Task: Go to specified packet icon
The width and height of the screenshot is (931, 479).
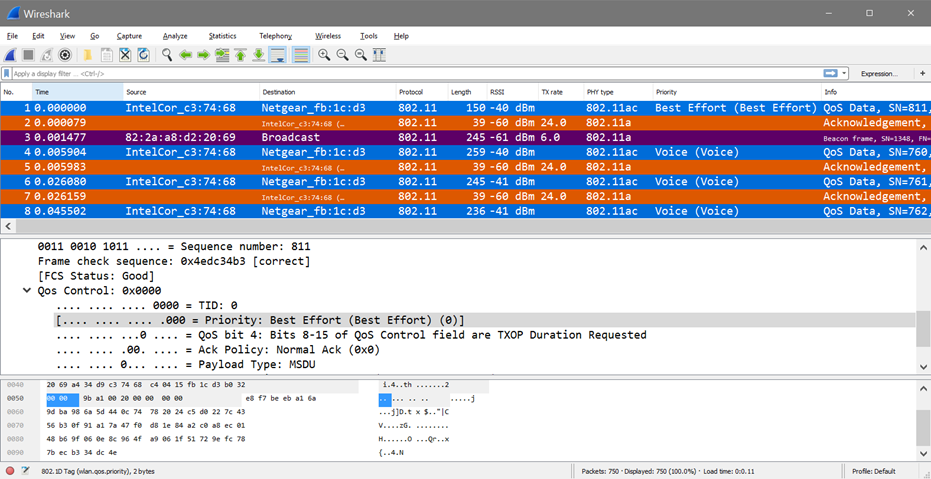Action: [x=222, y=55]
